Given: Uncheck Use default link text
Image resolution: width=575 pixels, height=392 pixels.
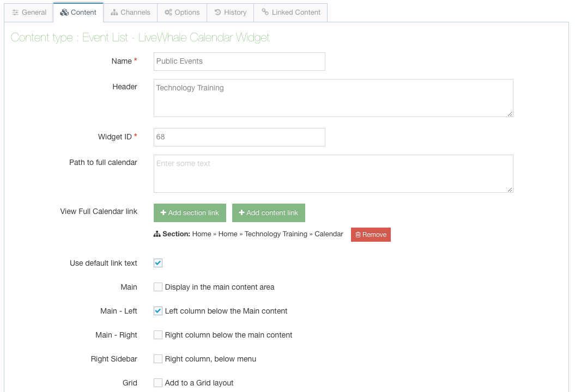Looking at the screenshot, I should [x=158, y=263].
